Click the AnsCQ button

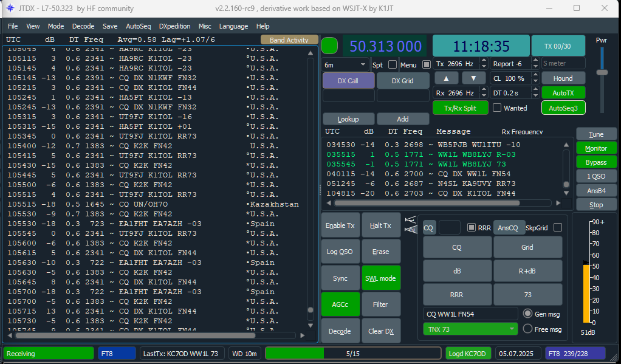[508, 228]
